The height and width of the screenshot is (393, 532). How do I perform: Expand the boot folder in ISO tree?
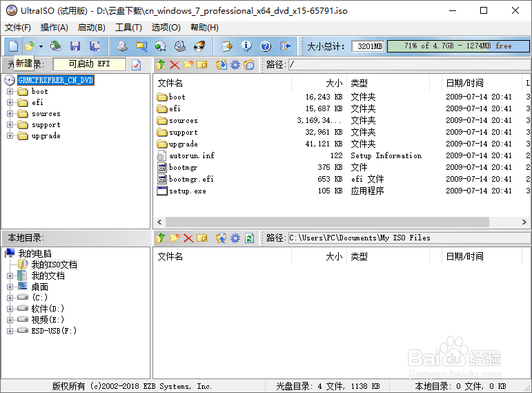10,91
